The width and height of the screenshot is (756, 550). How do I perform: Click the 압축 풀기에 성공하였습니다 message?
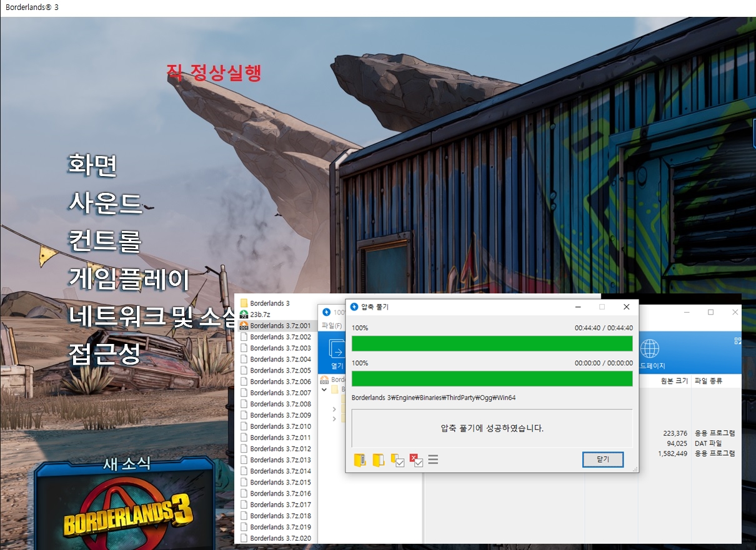coord(492,428)
